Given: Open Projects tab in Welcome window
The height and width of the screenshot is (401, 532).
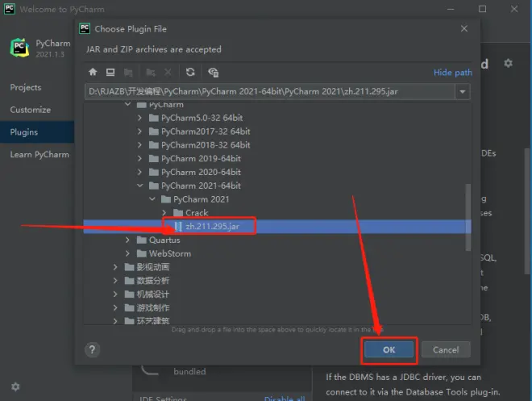Looking at the screenshot, I should point(37,87).
